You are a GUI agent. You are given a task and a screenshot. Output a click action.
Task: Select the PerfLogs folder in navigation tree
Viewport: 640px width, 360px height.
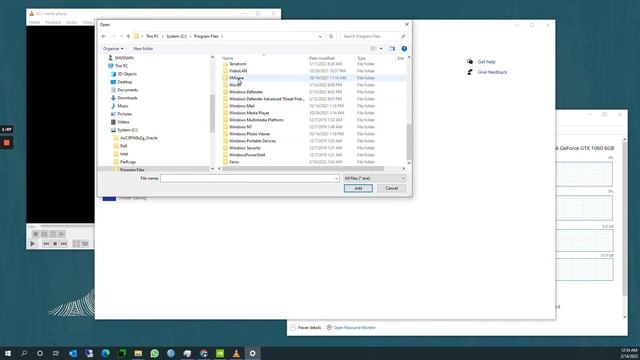pyautogui.click(x=128, y=162)
